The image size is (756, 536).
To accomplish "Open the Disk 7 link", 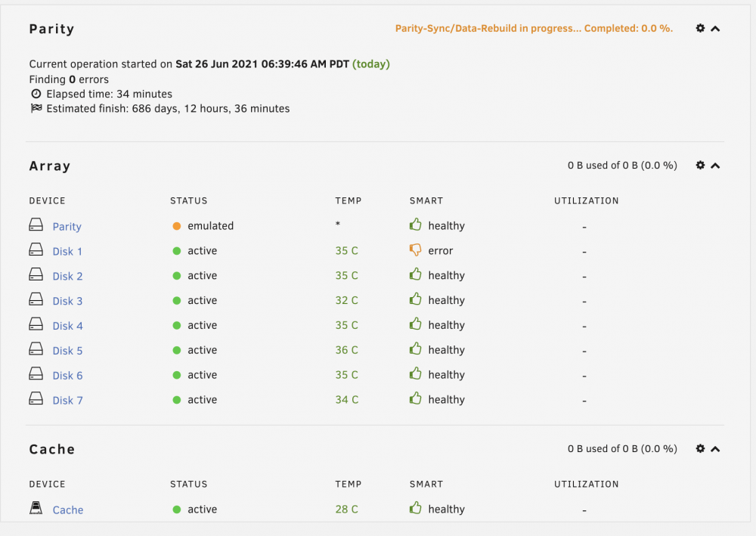I will point(67,401).
